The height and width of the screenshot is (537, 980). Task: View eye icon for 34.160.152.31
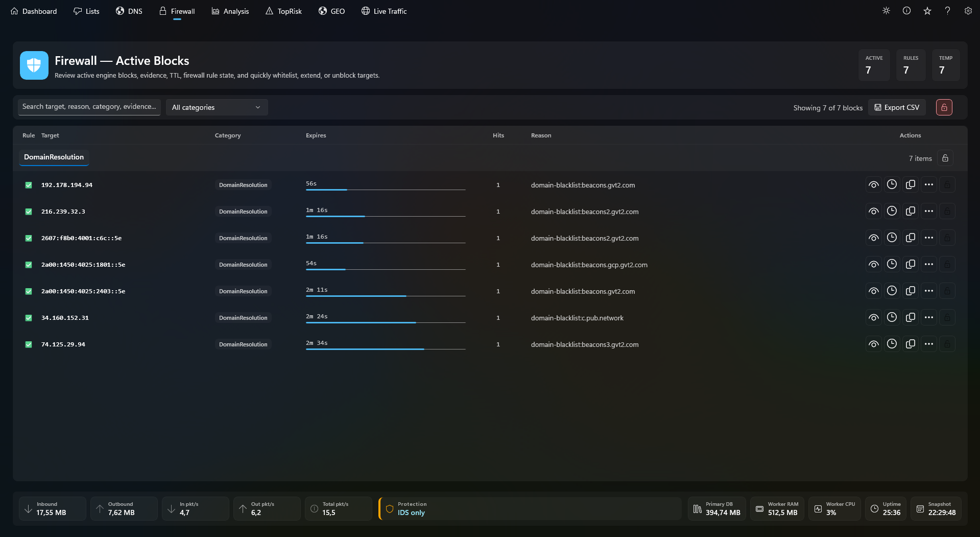(874, 317)
